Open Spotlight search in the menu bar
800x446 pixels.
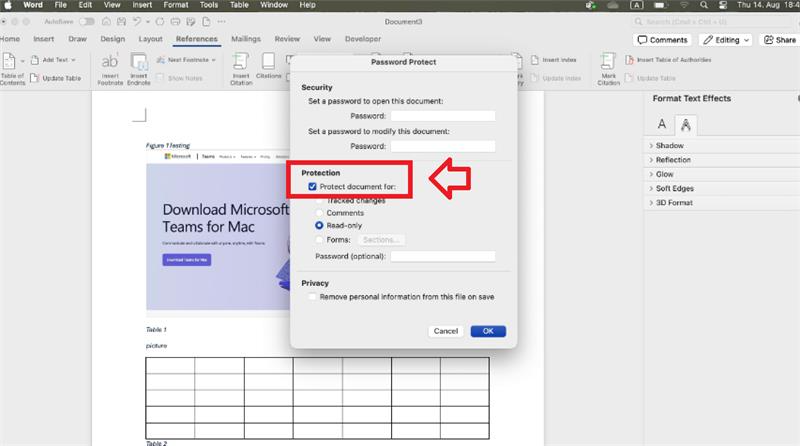click(704, 5)
